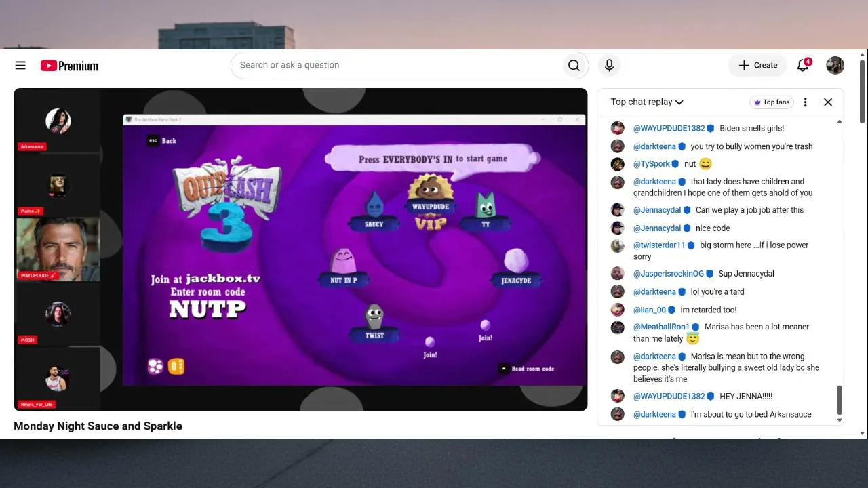Click the chat scrollbar up arrow

pyautogui.click(x=840, y=122)
